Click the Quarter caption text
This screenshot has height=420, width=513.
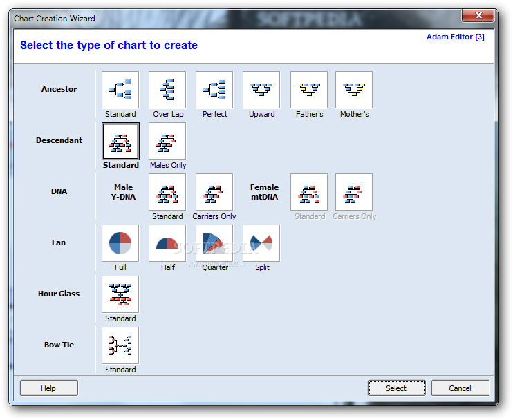point(215,267)
